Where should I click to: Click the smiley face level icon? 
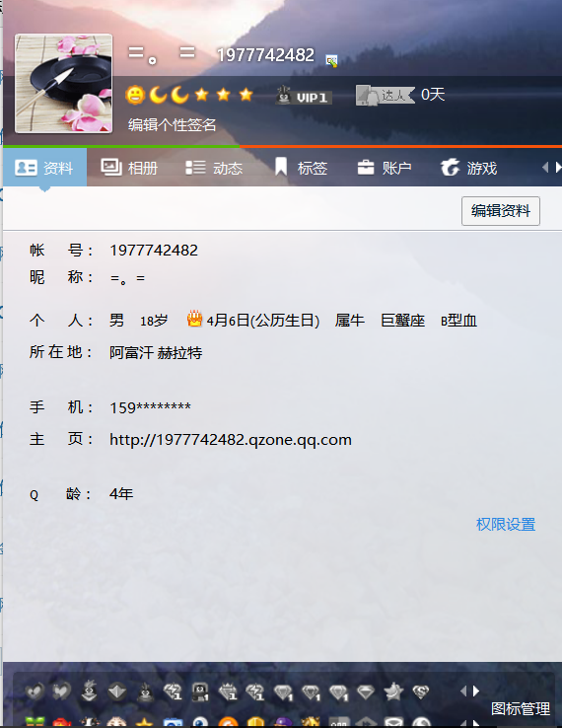[135, 95]
